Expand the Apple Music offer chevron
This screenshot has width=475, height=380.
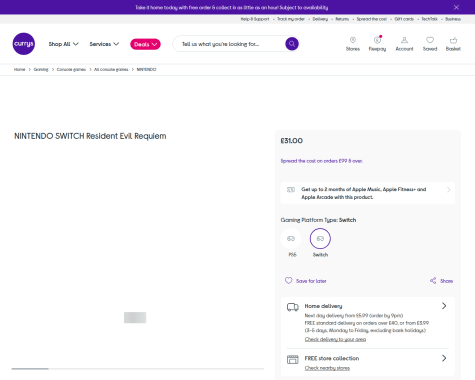click(x=448, y=190)
